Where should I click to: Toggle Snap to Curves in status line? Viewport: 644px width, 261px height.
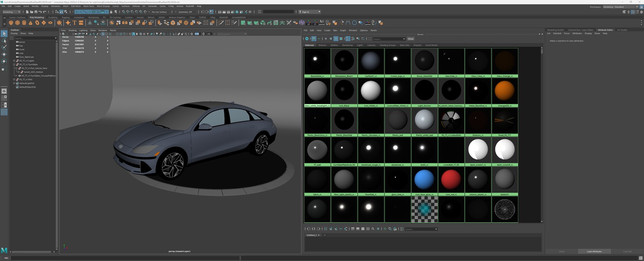pyautogui.click(x=128, y=12)
